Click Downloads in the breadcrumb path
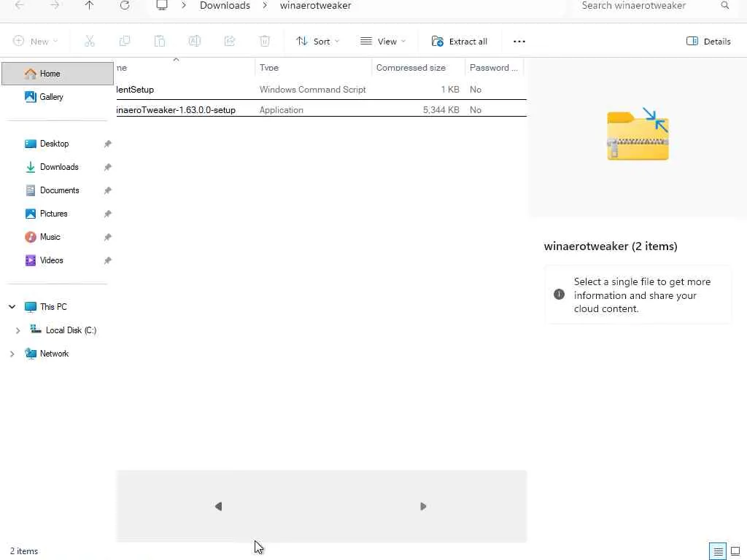This screenshot has width=747, height=560. pos(225,5)
